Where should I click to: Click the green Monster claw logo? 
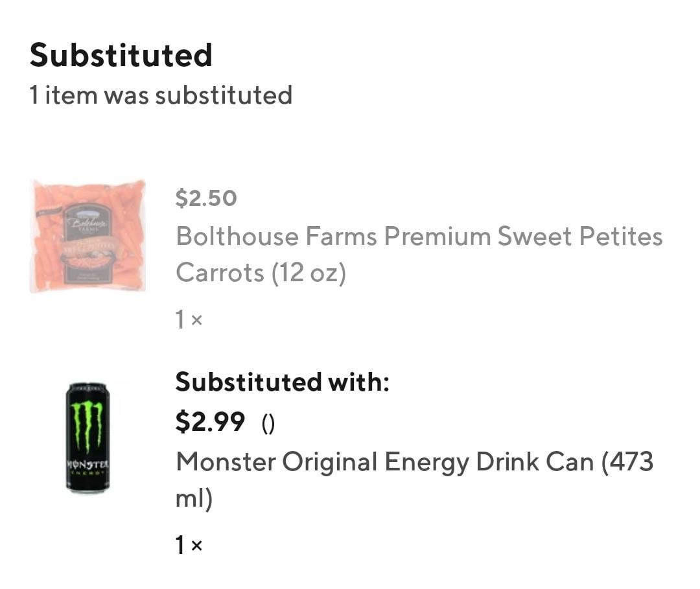click(87, 425)
